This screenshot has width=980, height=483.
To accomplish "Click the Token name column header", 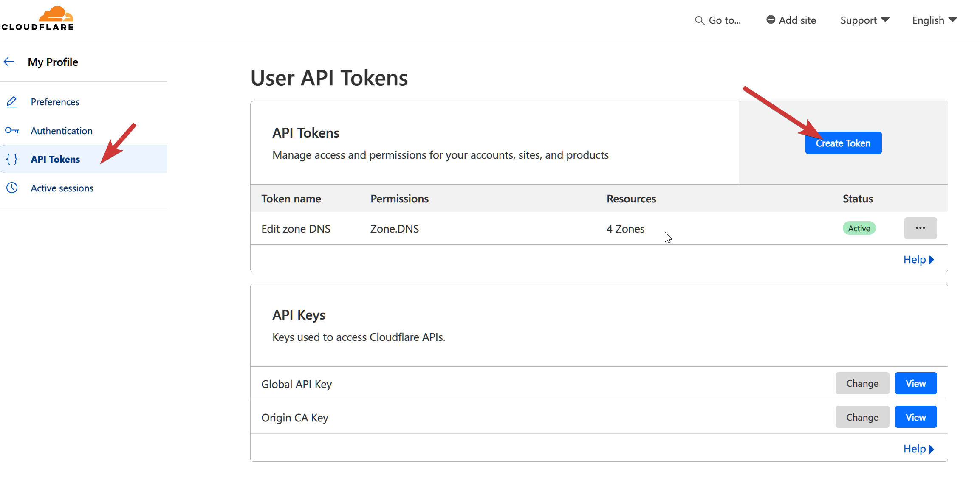I will point(291,199).
